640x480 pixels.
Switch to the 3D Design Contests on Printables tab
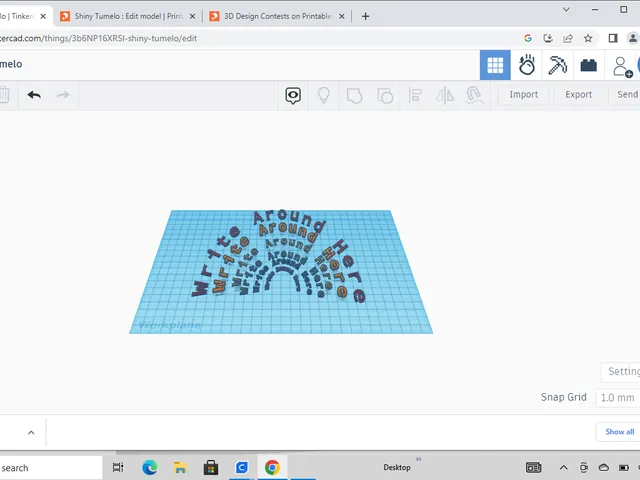(x=277, y=16)
